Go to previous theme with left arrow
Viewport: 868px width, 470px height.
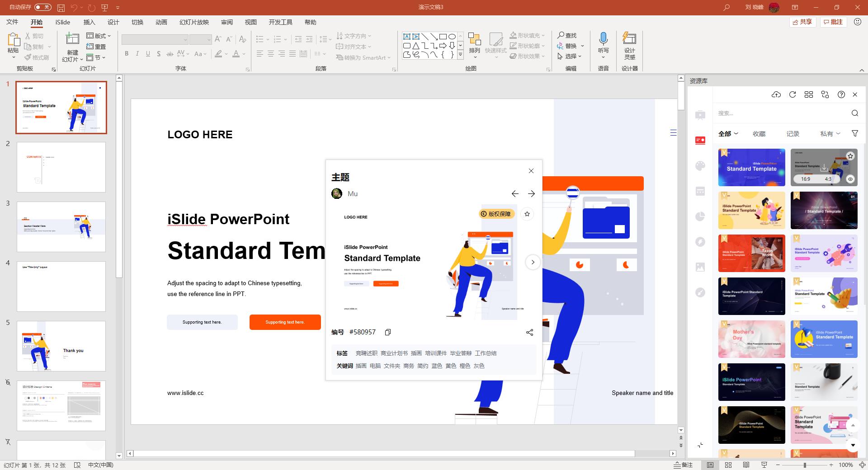pyautogui.click(x=515, y=193)
